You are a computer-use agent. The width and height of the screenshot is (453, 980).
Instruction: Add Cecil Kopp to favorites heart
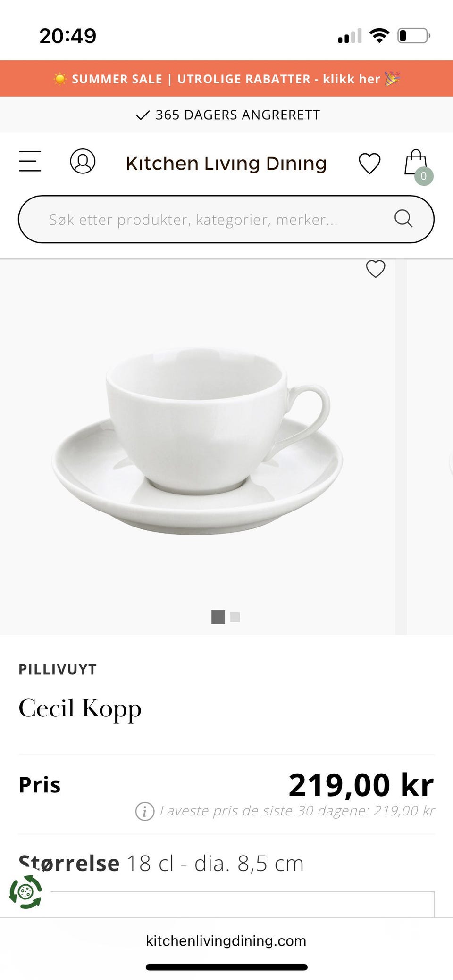(x=376, y=269)
